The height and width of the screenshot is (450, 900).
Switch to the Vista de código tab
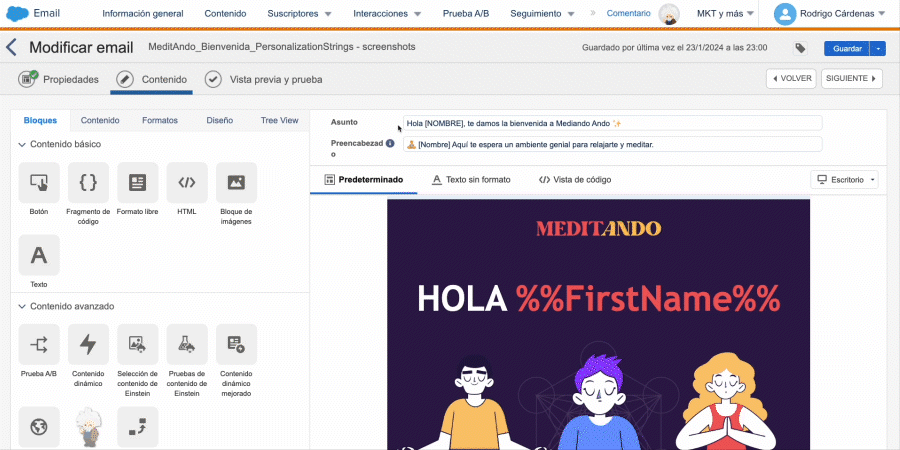tap(575, 180)
